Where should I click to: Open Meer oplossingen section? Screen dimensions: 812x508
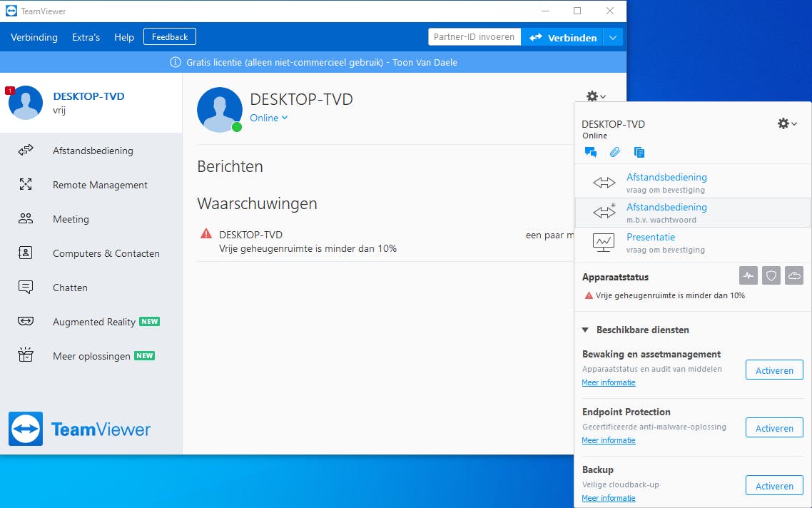click(x=91, y=356)
